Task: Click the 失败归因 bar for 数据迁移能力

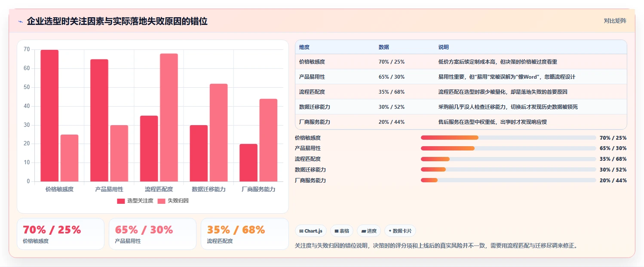Action: point(218,132)
